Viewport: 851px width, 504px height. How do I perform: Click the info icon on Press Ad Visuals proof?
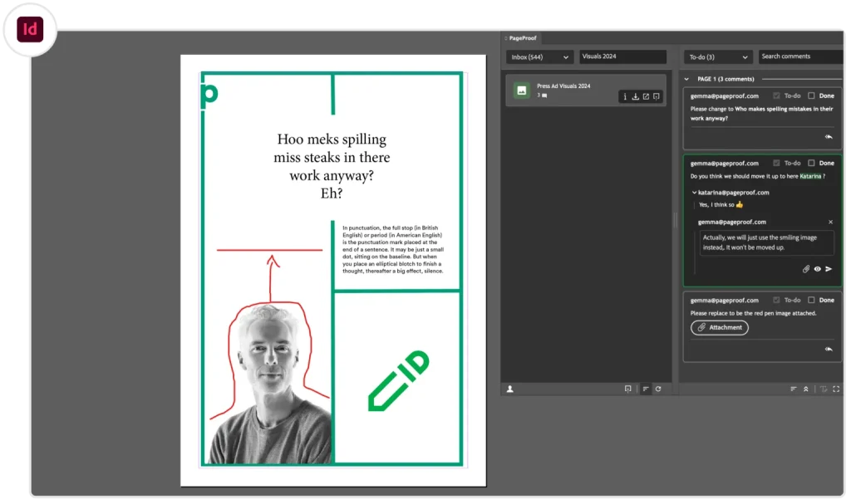pos(625,97)
